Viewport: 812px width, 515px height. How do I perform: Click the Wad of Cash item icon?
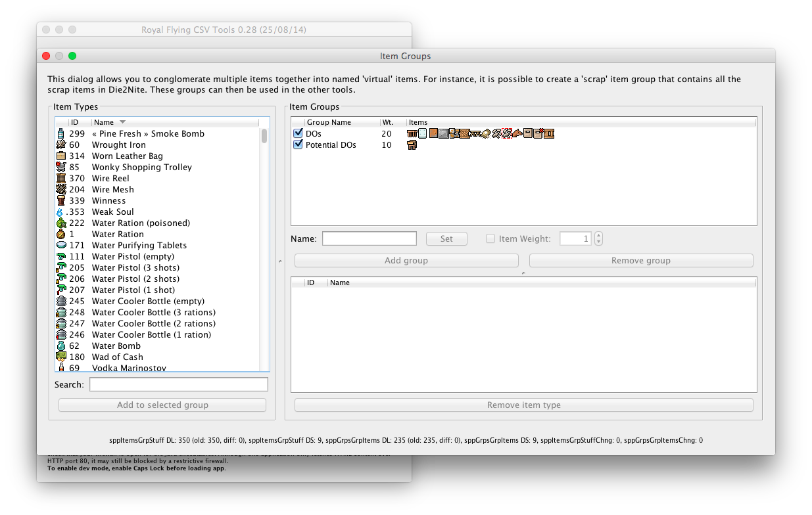[x=61, y=357]
